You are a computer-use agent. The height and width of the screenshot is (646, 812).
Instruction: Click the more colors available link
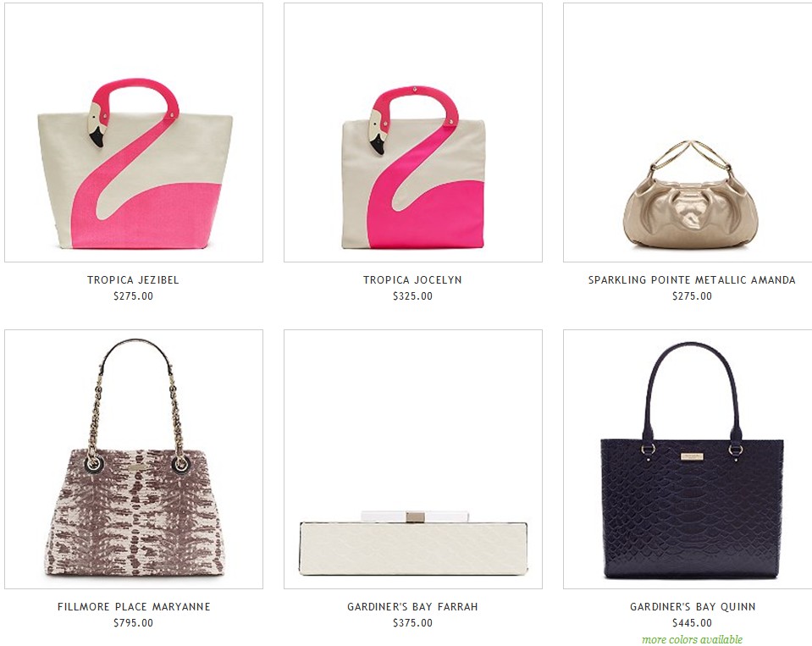coord(693,639)
